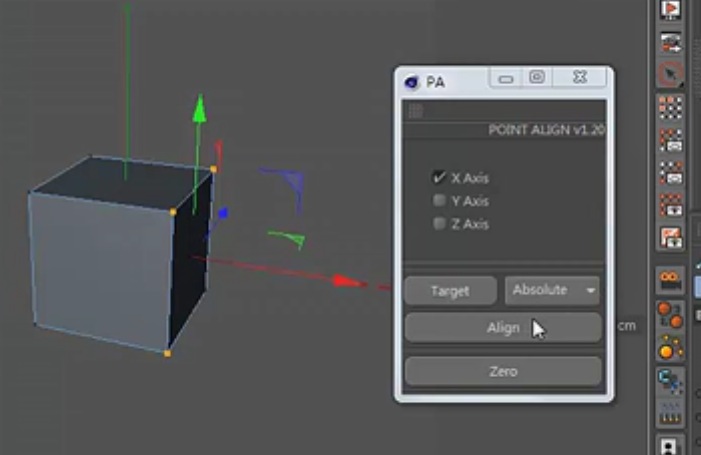Click the dotted frame with down-arrow icon
The image size is (701, 455).
click(671, 205)
